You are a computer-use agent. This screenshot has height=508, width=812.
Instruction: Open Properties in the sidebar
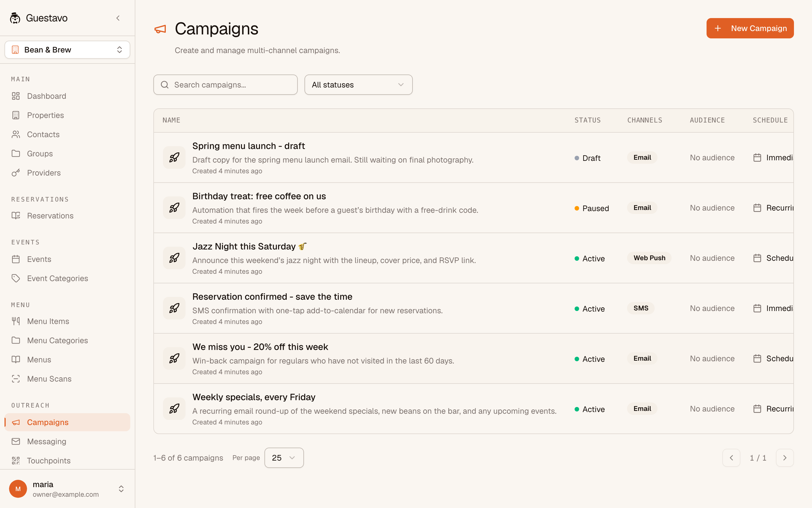click(x=67, y=115)
